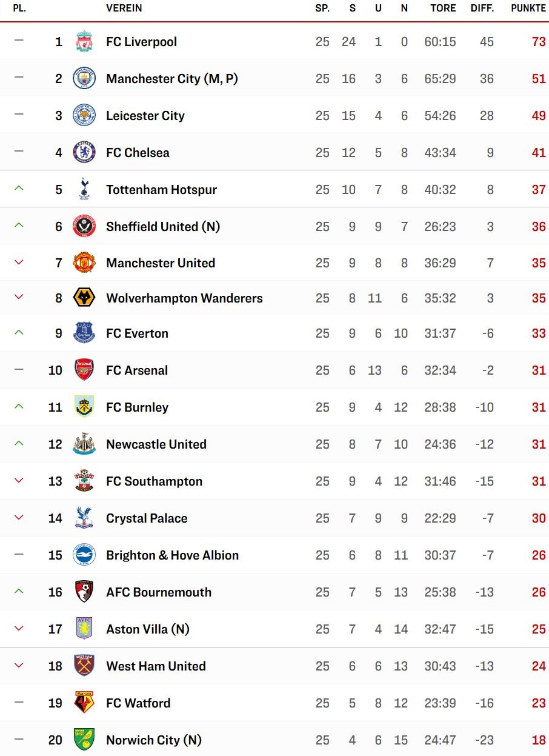Sort by TORE column header
Screen dimensions: 549x756
(443, 8)
